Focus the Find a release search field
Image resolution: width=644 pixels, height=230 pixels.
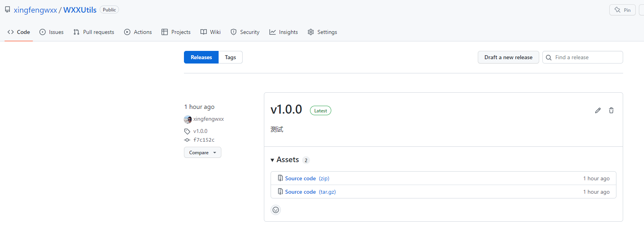point(583,57)
